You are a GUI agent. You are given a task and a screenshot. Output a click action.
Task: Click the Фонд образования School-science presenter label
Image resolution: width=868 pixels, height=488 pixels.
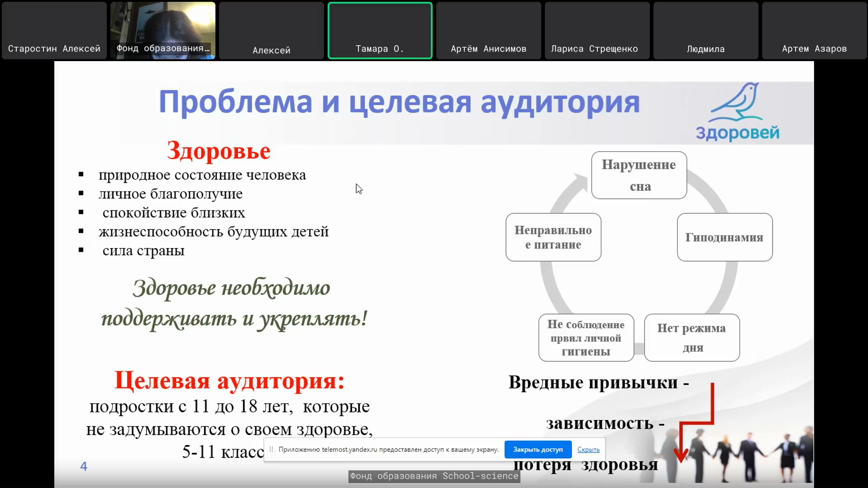click(x=434, y=476)
